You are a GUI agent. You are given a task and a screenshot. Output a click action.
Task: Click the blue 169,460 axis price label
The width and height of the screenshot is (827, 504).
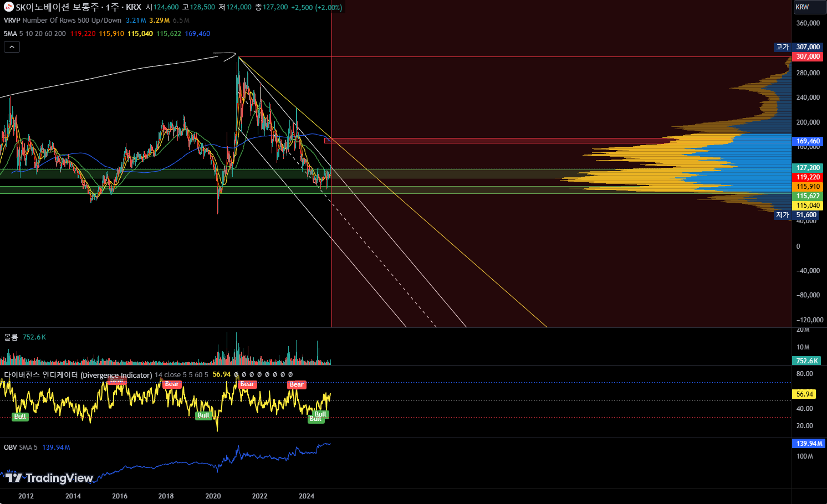coord(808,141)
